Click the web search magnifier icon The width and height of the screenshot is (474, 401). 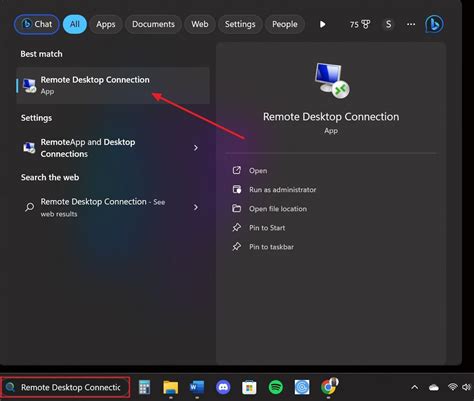coord(29,207)
